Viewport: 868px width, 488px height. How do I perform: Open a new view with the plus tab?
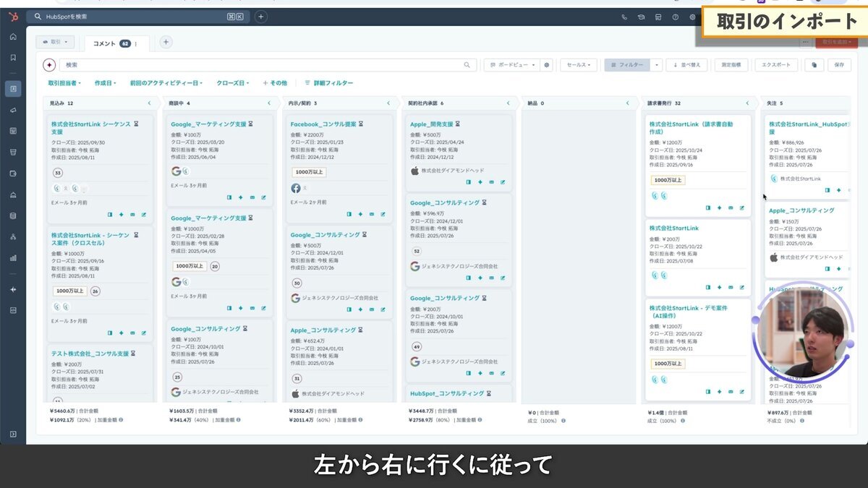click(166, 43)
